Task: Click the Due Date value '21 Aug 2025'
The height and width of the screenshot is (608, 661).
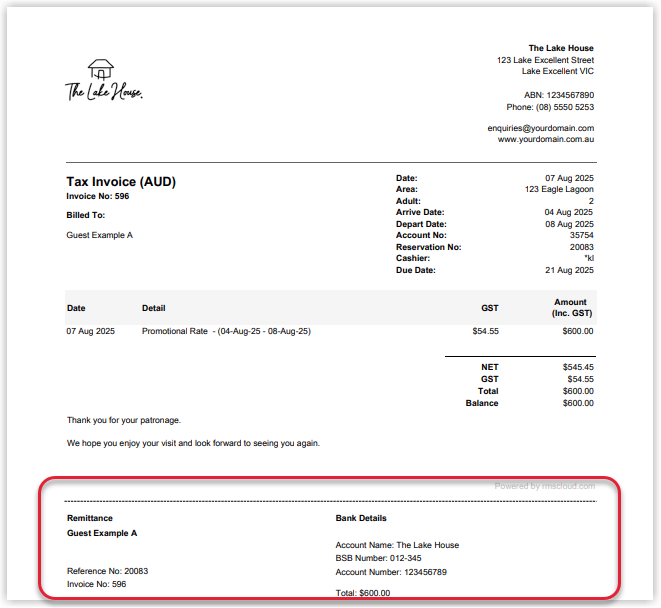Action: click(x=569, y=270)
